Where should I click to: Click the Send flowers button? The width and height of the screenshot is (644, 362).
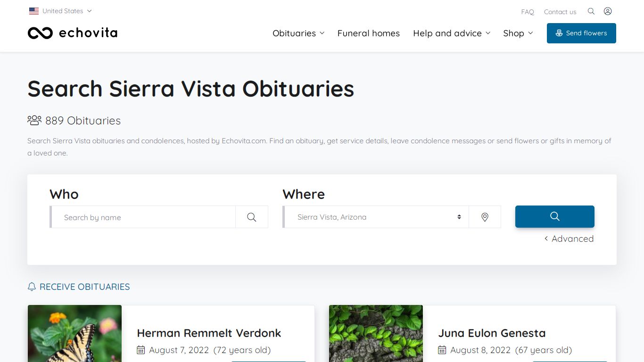[581, 33]
